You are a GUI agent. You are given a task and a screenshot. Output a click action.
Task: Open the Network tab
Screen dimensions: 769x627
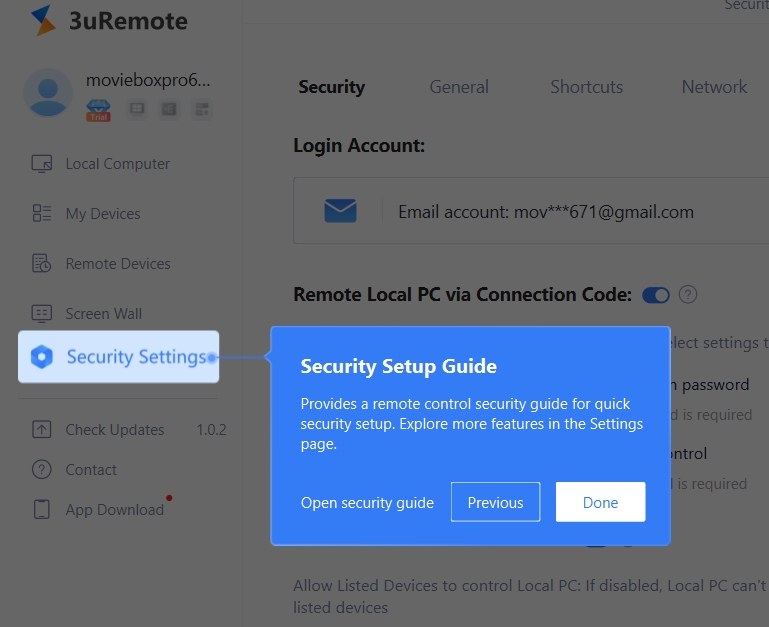point(715,87)
